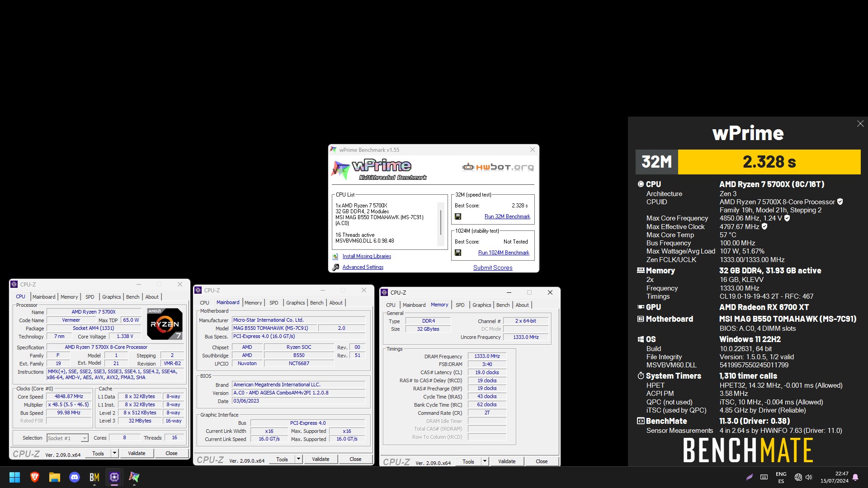
Task: Open Graphics tab in Mainboard window
Action: (296, 303)
